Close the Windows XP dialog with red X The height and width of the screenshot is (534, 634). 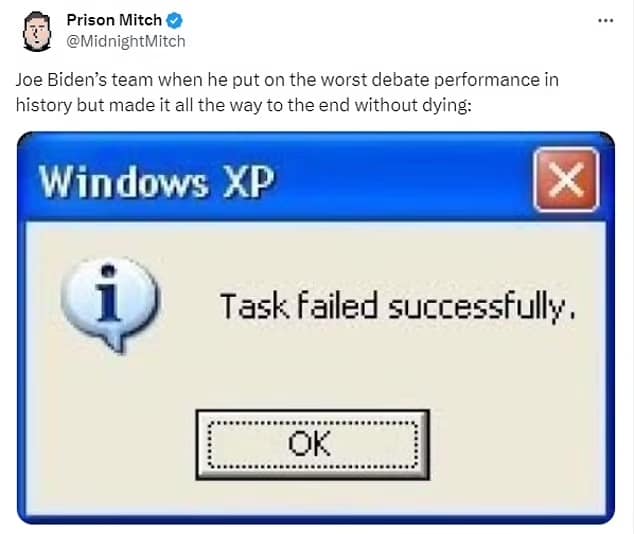566,180
